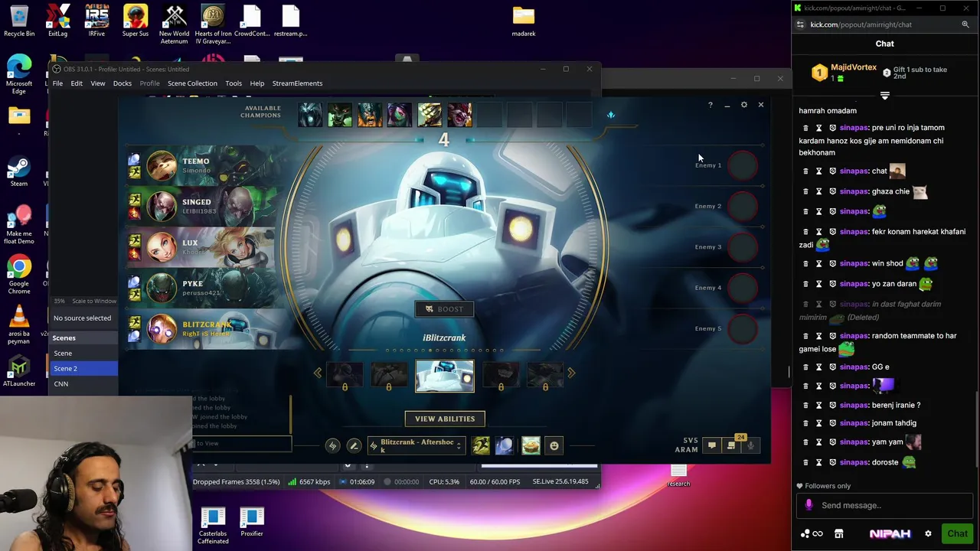This screenshot has height=551, width=980.
Task: Show previous skins with left carousel arrow
Action: click(318, 373)
